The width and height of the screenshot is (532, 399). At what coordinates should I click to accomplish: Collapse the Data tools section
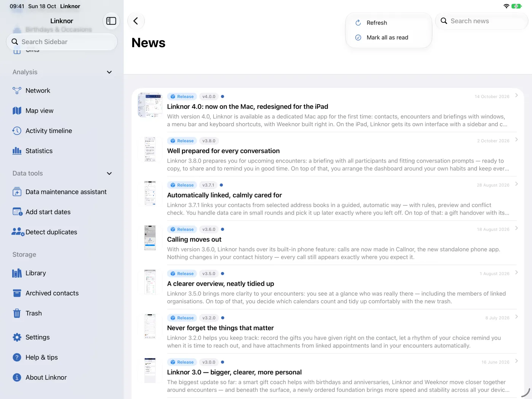109,173
